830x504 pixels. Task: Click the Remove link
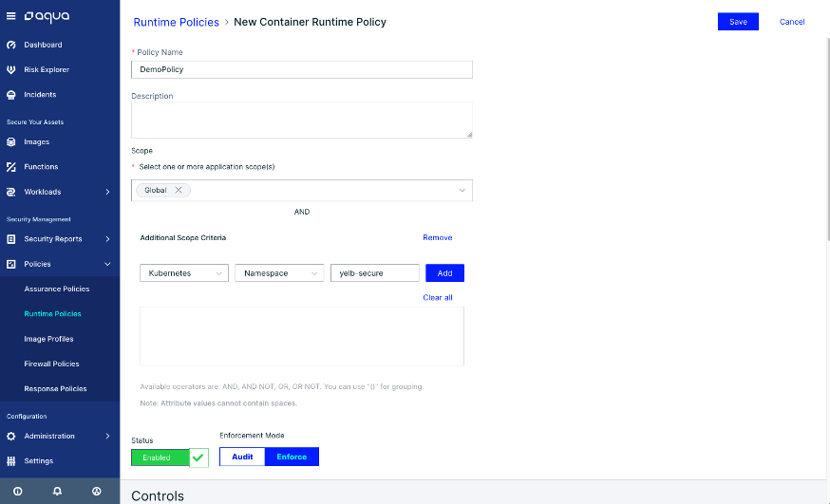click(x=437, y=237)
